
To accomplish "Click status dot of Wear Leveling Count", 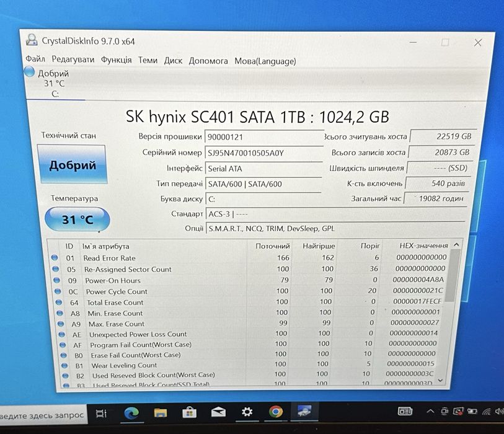I will [x=64, y=365].
